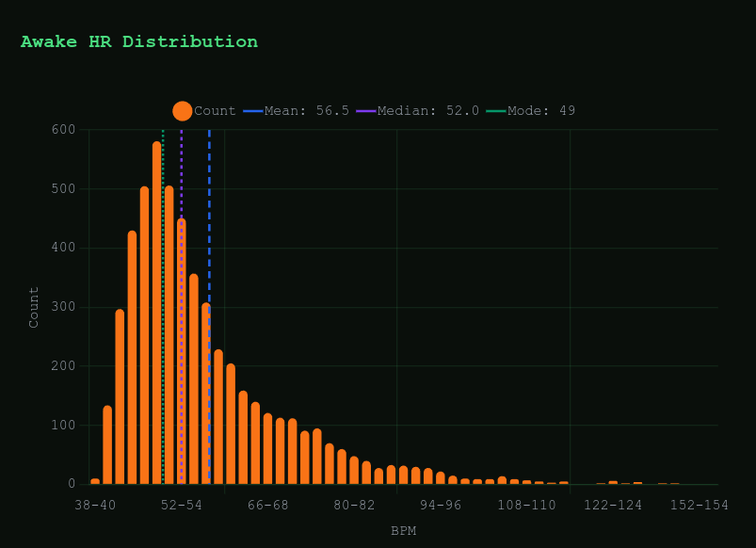Click the 52-54 x-axis label
This screenshot has width=756, height=548.
pyautogui.click(x=182, y=505)
